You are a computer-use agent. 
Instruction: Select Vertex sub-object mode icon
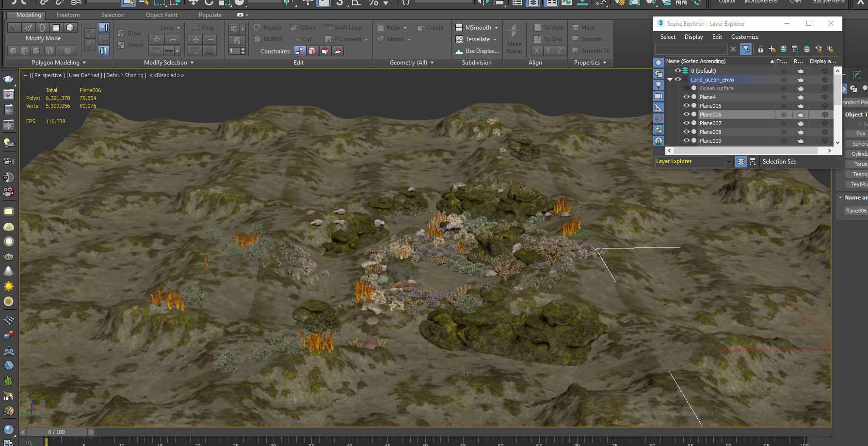click(x=15, y=28)
